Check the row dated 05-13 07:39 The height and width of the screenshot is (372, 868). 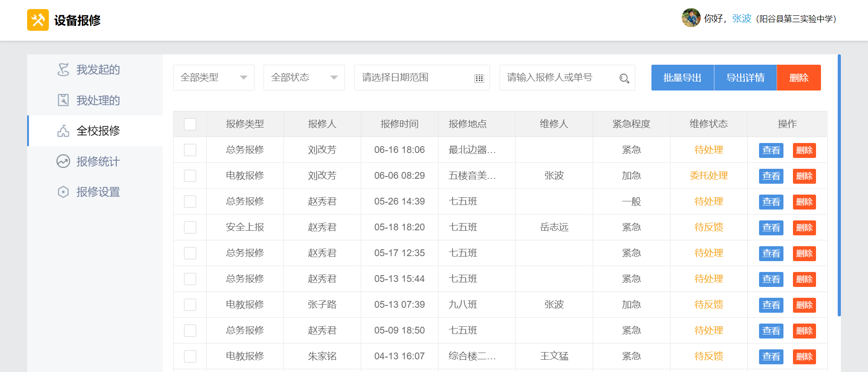pyautogui.click(x=190, y=305)
